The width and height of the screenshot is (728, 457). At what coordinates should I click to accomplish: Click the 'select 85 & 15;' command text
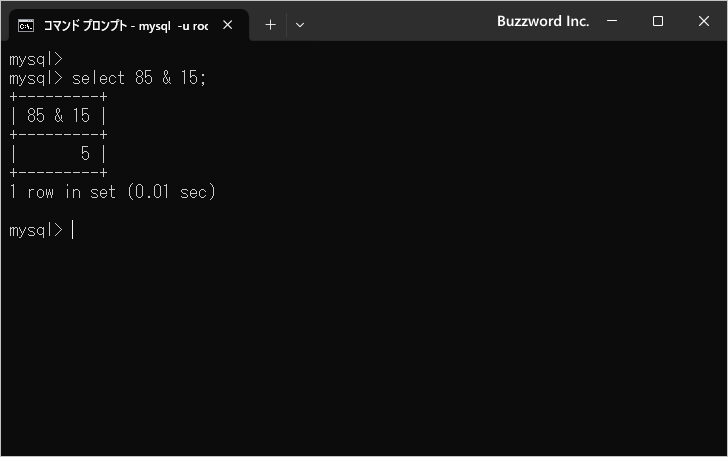(139, 78)
